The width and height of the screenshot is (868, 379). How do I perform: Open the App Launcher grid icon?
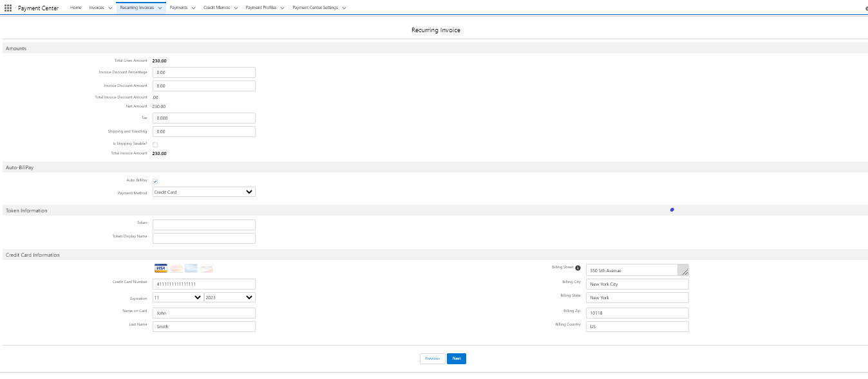[x=8, y=8]
